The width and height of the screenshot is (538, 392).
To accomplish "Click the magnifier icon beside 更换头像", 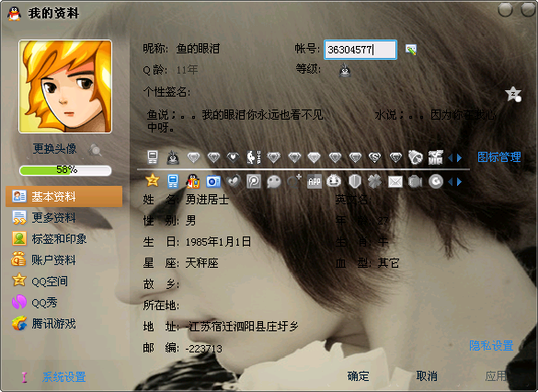I will 95,150.
